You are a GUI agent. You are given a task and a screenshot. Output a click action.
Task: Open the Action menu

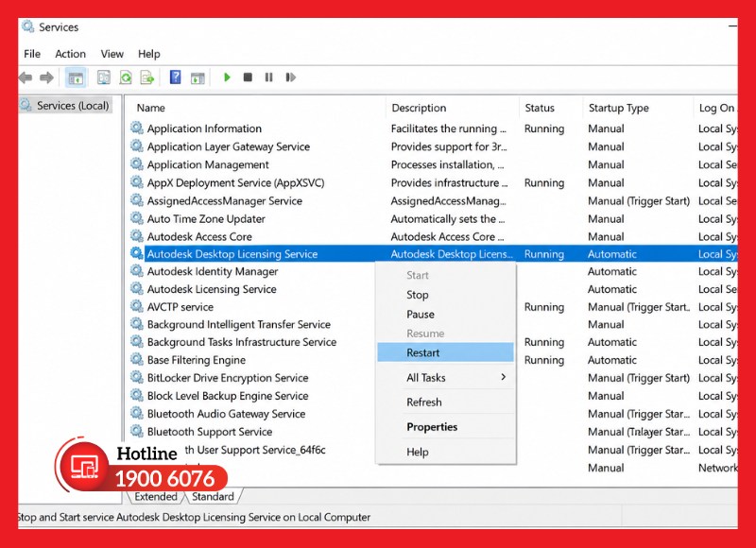[x=70, y=54]
